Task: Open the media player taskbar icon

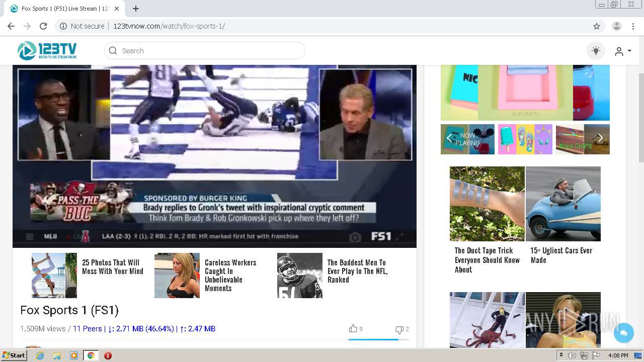Action: coord(74,355)
